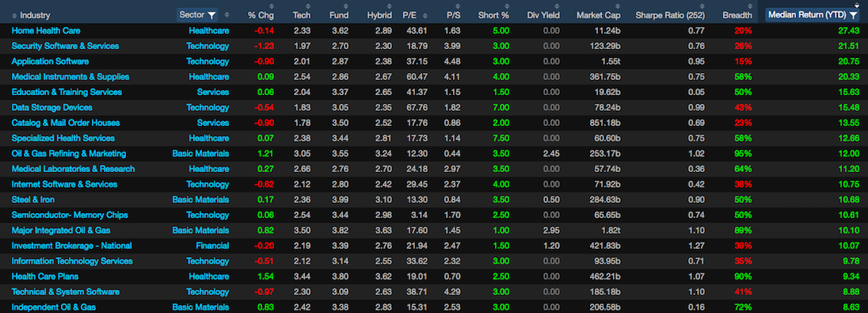Open Medical Instruments & Supplies industry

coord(70,76)
